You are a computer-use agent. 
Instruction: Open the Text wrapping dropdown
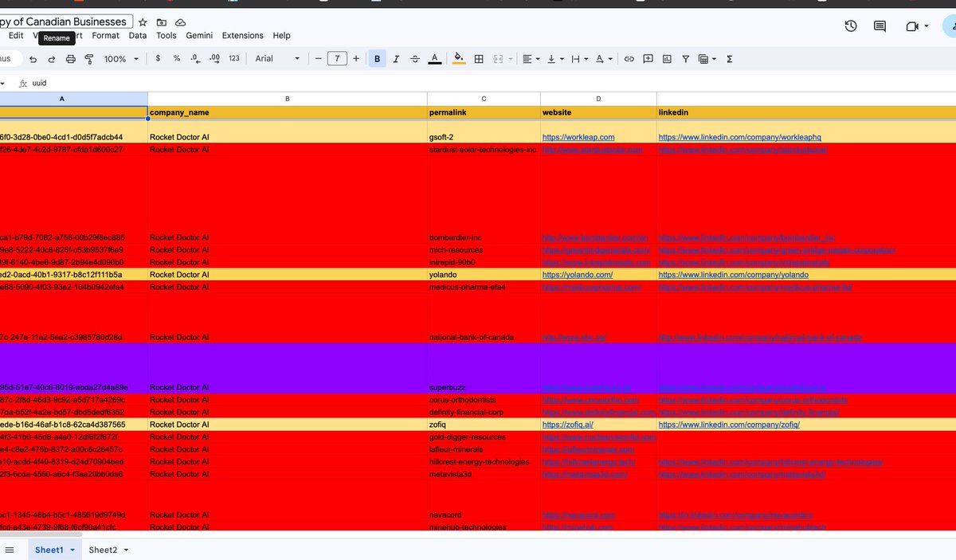coord(579,59)
